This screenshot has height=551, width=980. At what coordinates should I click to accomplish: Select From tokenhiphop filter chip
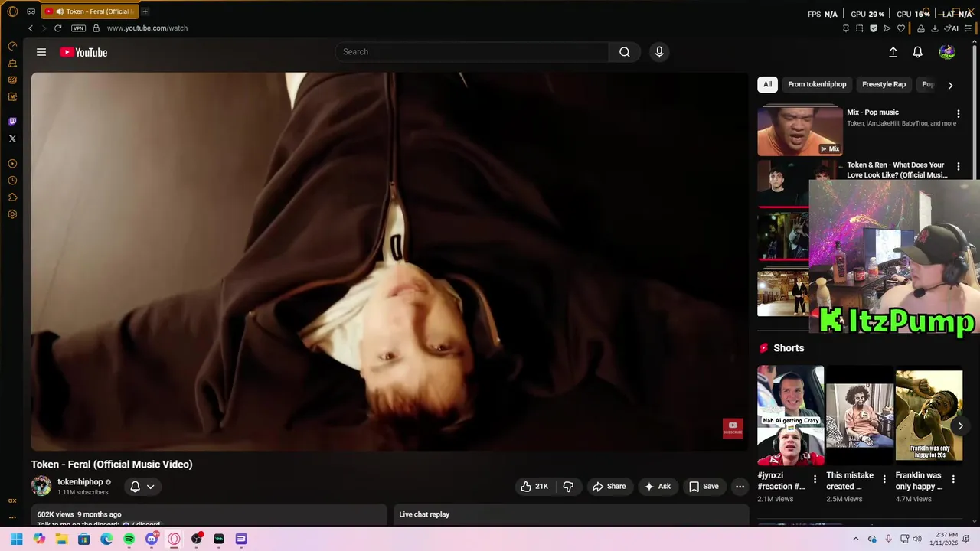tap(817, 84)
